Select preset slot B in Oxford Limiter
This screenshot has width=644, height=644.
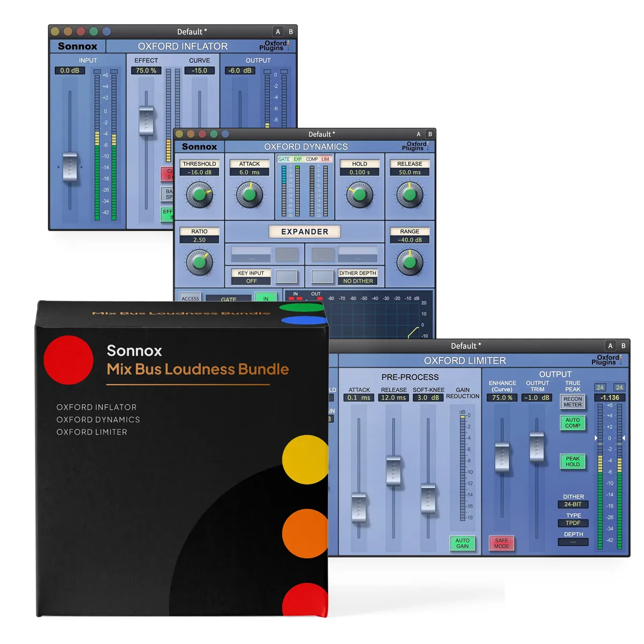click(x=623, y=346)
